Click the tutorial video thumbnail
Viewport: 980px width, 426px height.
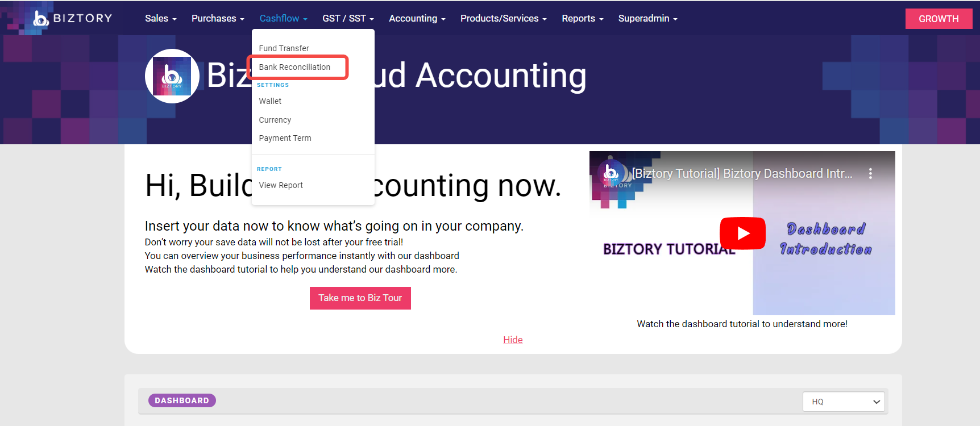click(x=742, y=233)
